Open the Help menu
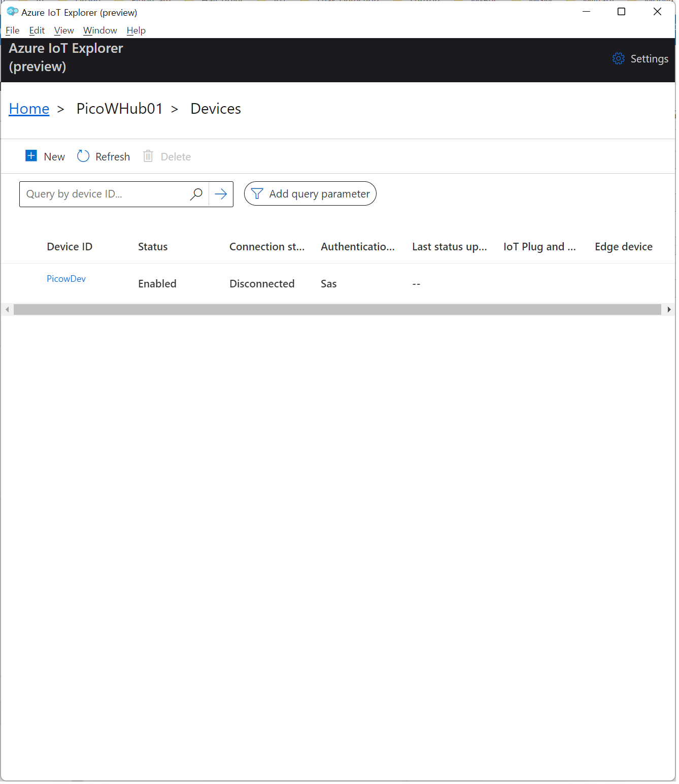The image size is (679, 784). [x=136, y=30]
